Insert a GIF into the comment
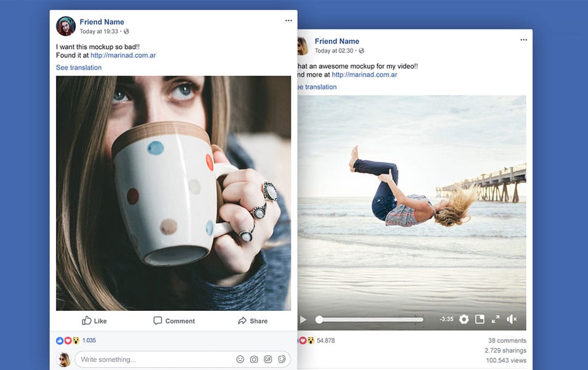 (x=267, y=359)
